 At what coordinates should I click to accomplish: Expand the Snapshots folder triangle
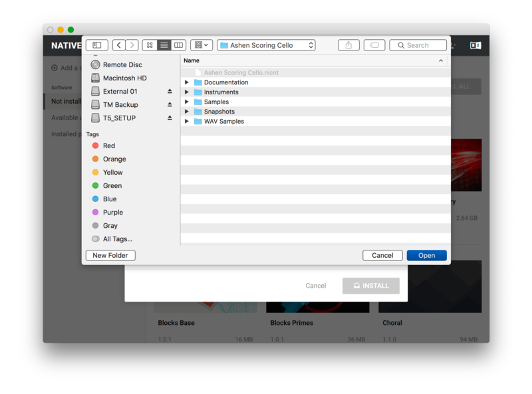tap(187, 112)
